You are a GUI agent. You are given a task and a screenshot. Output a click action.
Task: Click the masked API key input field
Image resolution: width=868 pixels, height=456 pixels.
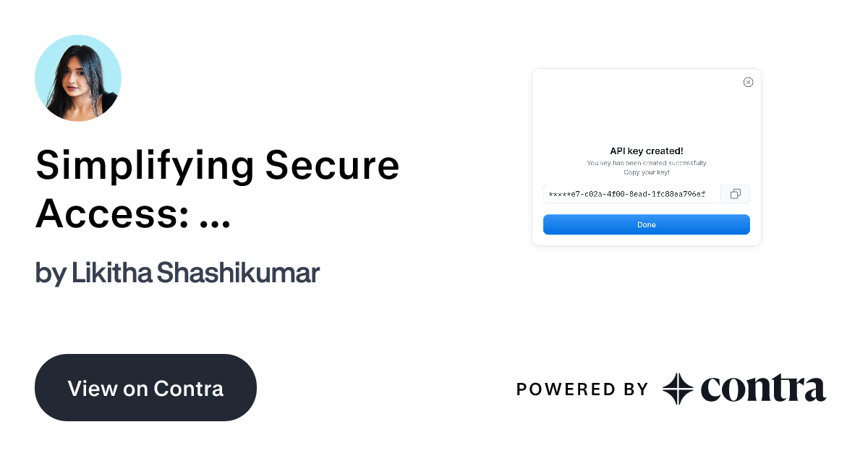click(629, 193)
